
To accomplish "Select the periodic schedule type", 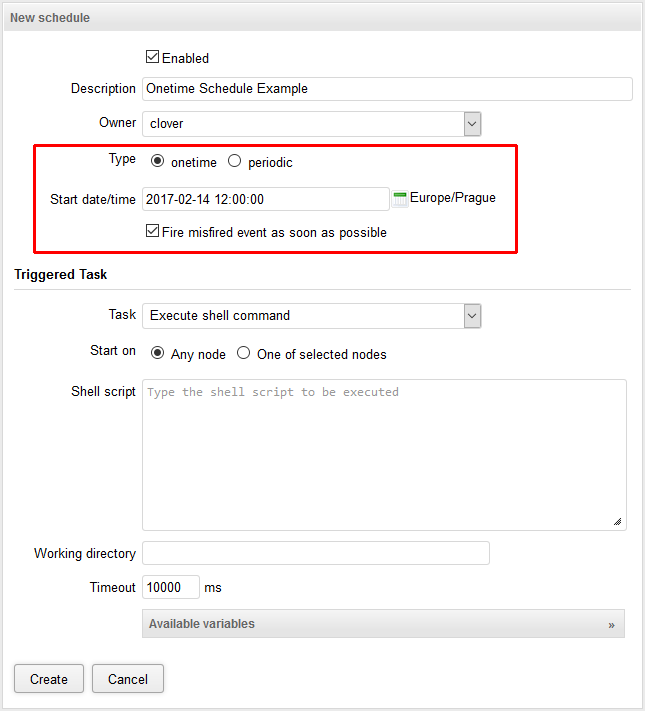I will point(235,161).
